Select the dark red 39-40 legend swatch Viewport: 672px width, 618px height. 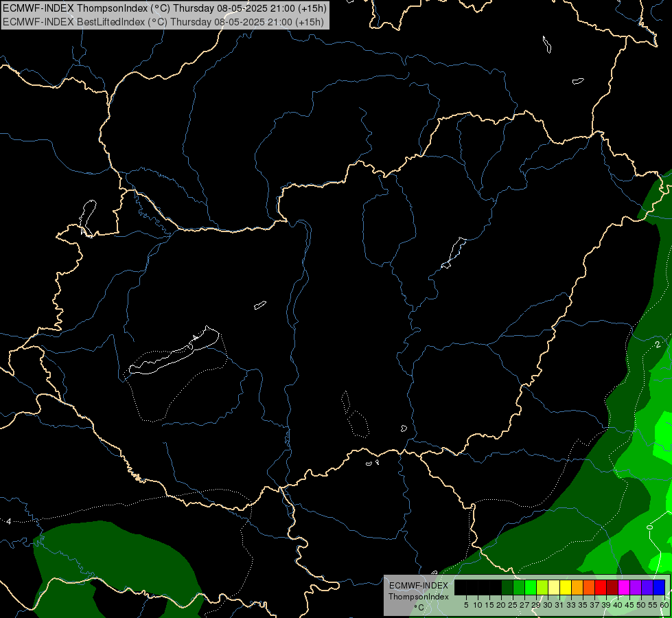(x=612, y=587)
